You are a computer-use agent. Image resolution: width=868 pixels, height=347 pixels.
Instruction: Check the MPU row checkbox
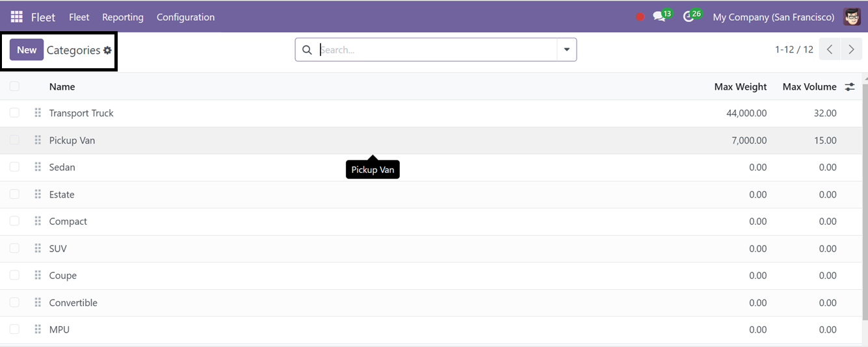coord(14,329)
